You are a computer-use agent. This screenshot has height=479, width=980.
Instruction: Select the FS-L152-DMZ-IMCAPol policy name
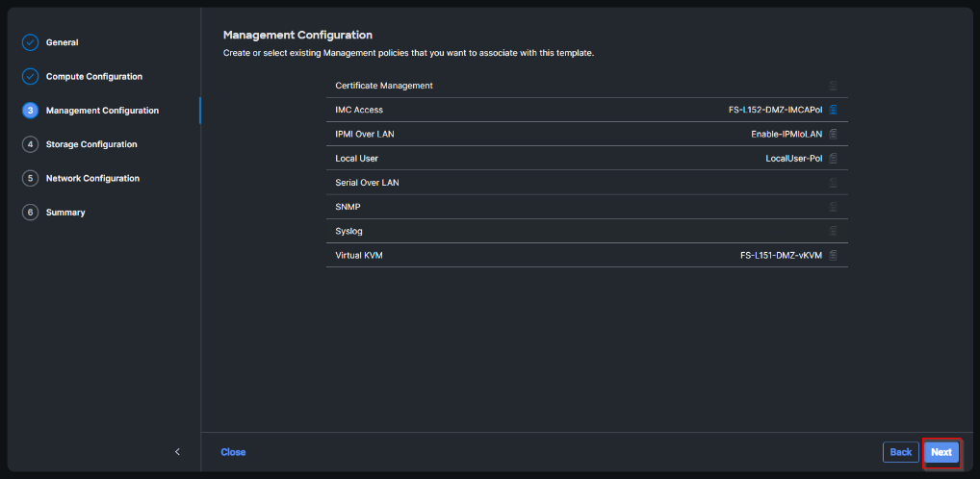[775, 110]
